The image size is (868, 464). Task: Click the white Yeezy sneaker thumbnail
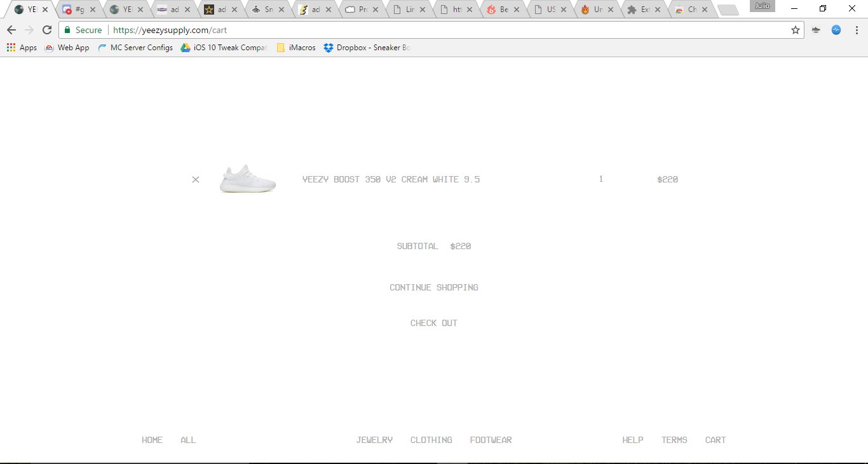(248, 179)
